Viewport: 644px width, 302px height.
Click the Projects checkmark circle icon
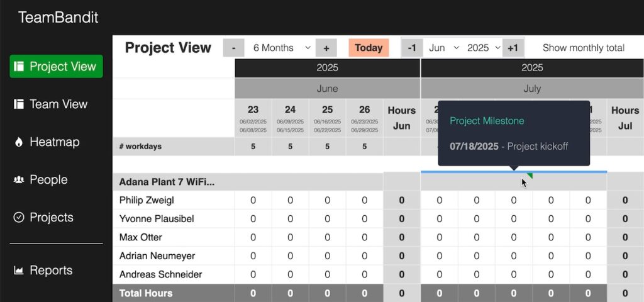19,218
